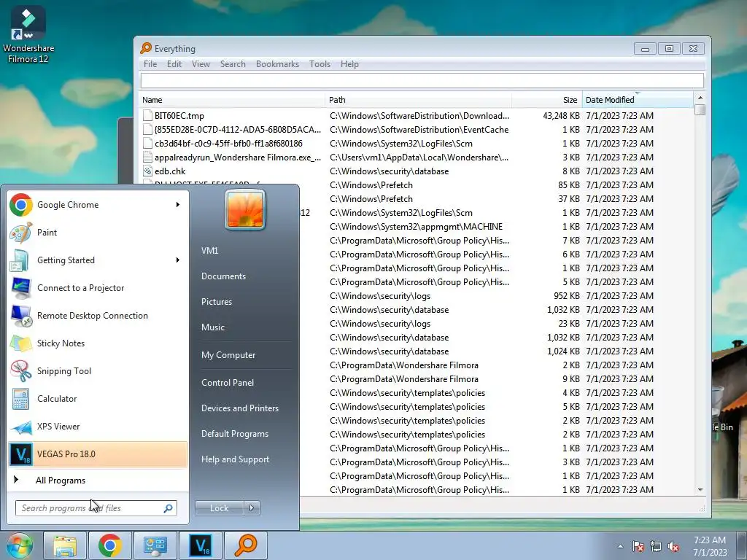Click the Windows Start orb
747x560 pixels.
(x=19, y=545)
